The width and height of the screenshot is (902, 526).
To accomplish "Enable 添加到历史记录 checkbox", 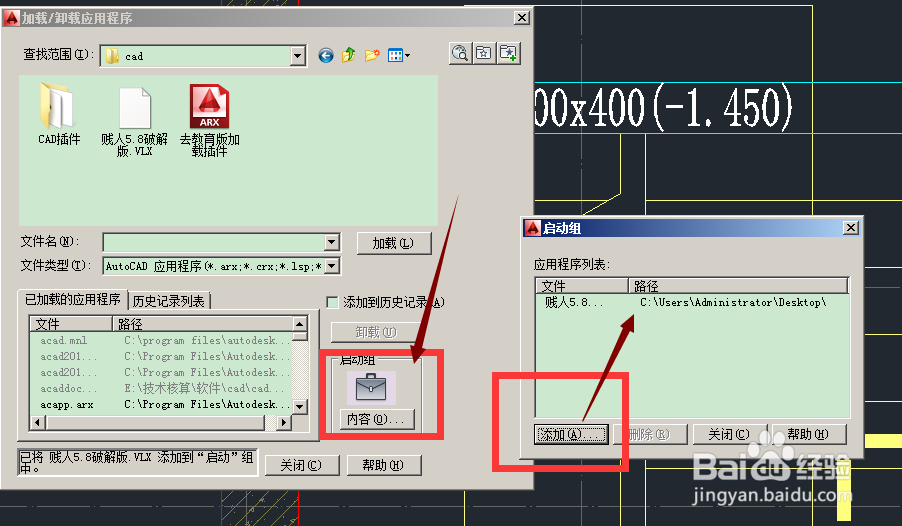I will (332, 302).
